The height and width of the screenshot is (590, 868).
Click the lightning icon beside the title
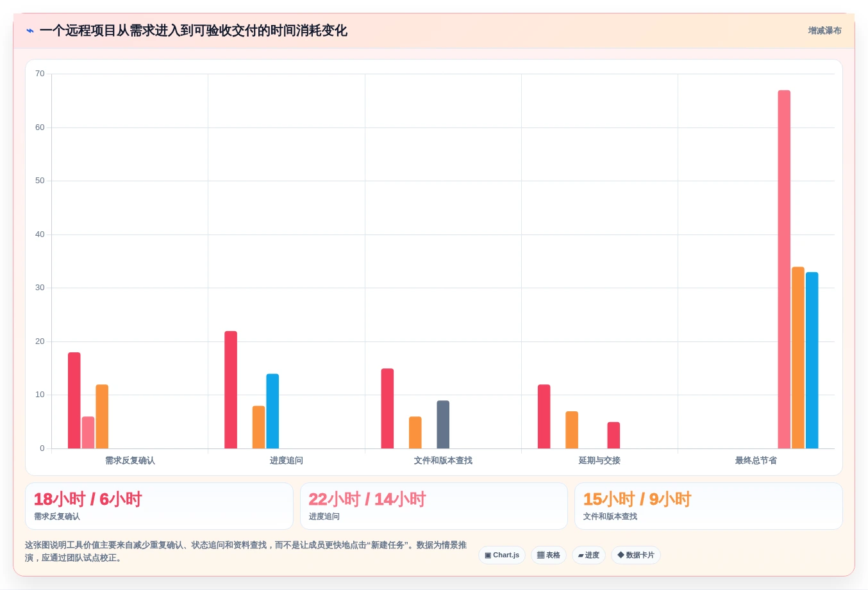(30, 31)
